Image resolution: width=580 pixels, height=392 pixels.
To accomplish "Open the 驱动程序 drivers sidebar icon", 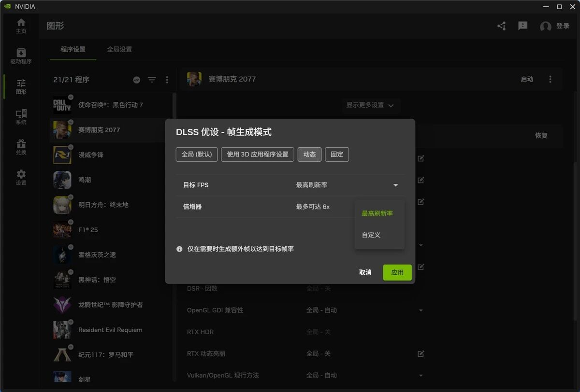I will coord(21,56).
